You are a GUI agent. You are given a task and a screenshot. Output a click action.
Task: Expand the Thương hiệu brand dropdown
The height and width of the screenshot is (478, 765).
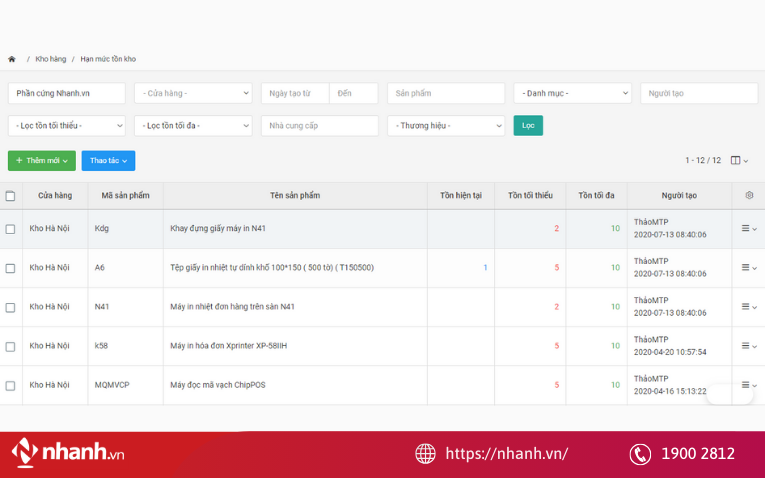click(446, 126)
